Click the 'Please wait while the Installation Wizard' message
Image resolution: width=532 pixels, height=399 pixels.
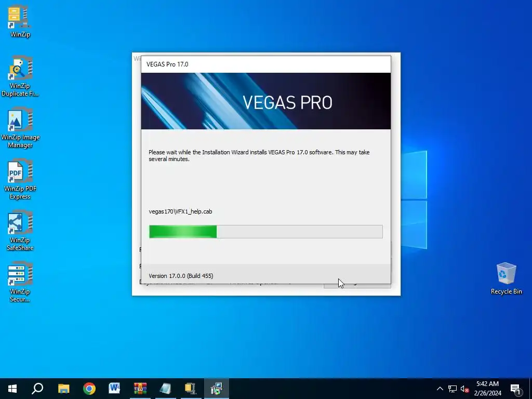pos(259,155)
